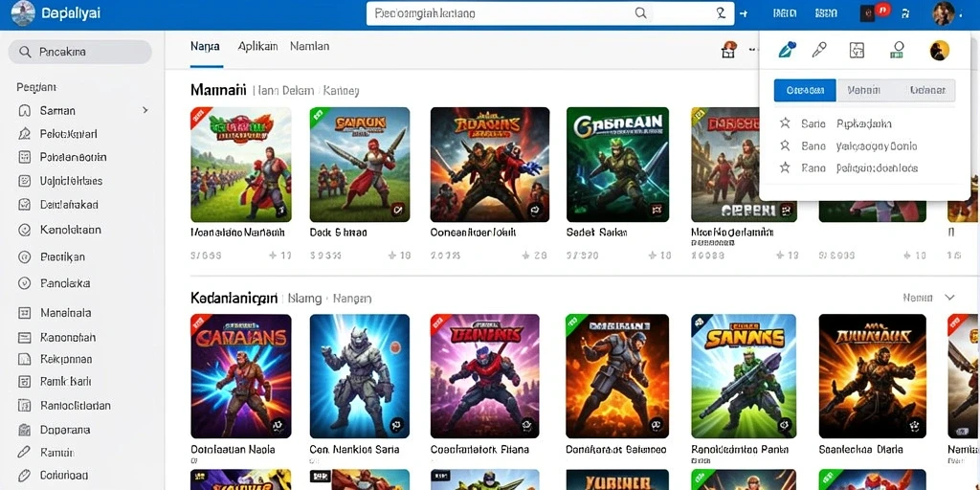Open notifications icon with red badge
Viewport: 980px width, 490px height.
click(x=874, y=11)
